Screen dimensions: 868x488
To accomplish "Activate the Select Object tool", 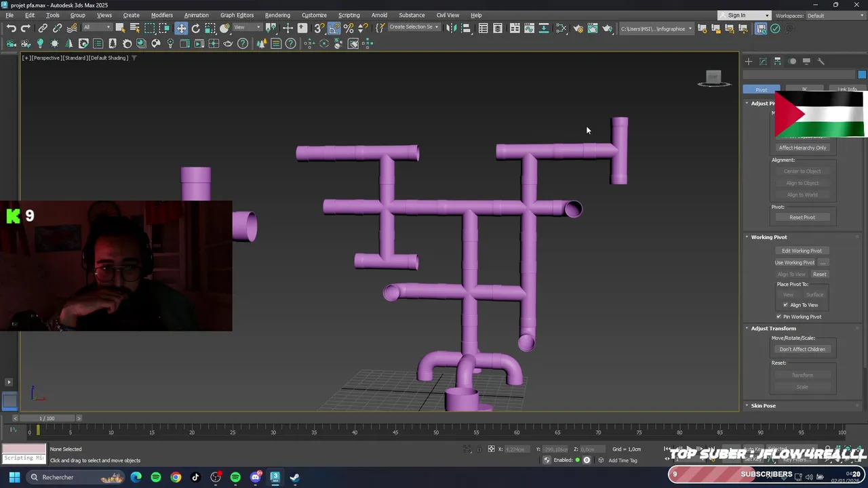I will pos(120,28).
